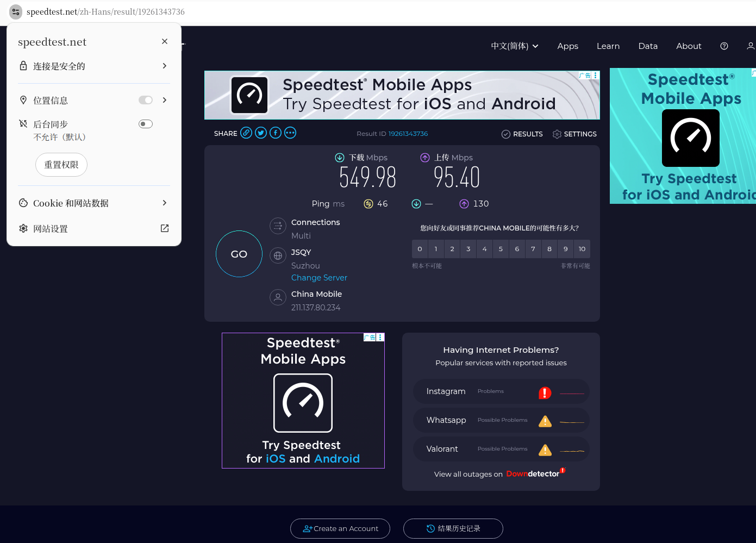This screenshot has width=756, height=543.
Task: Expand location permission details arrow
Action: [165, 100]
